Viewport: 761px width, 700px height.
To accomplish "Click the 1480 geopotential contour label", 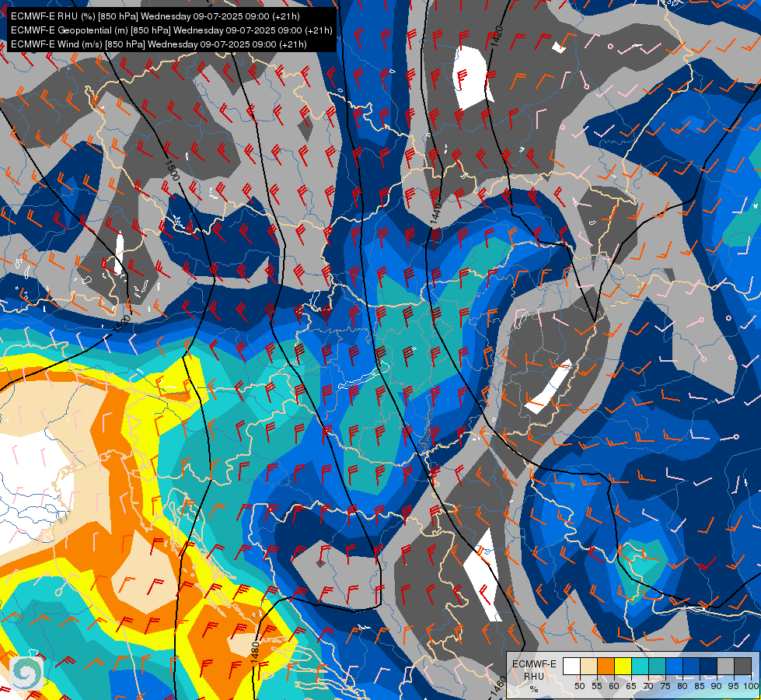I will [256, 652].
